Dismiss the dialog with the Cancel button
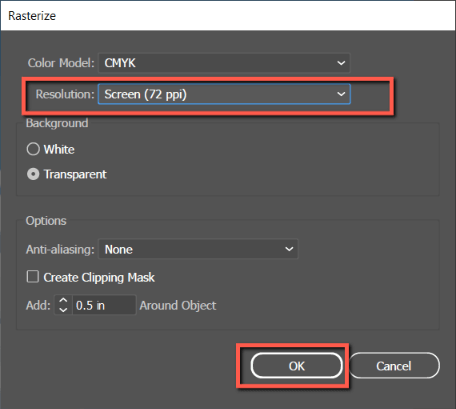The width and height of the screenshot is (456, 409). tap(394, 366)
